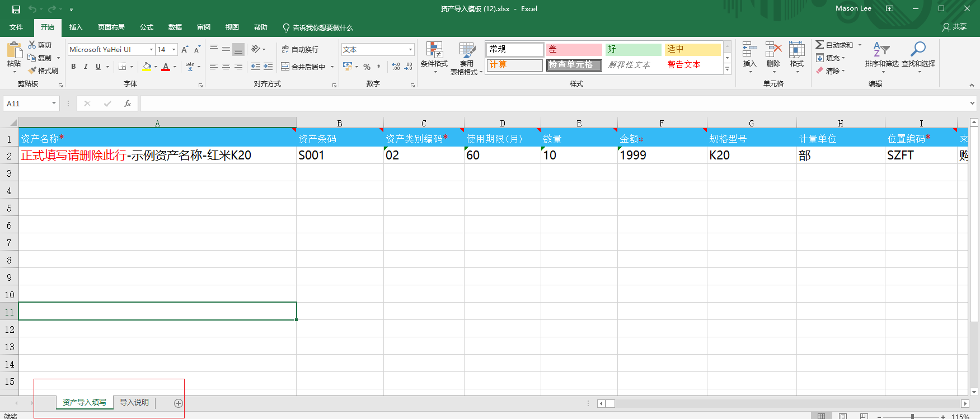The image size is (980, 419).
Task: Open AutoSum (自动求和) dropdown arrow
Action: point(860,45)
